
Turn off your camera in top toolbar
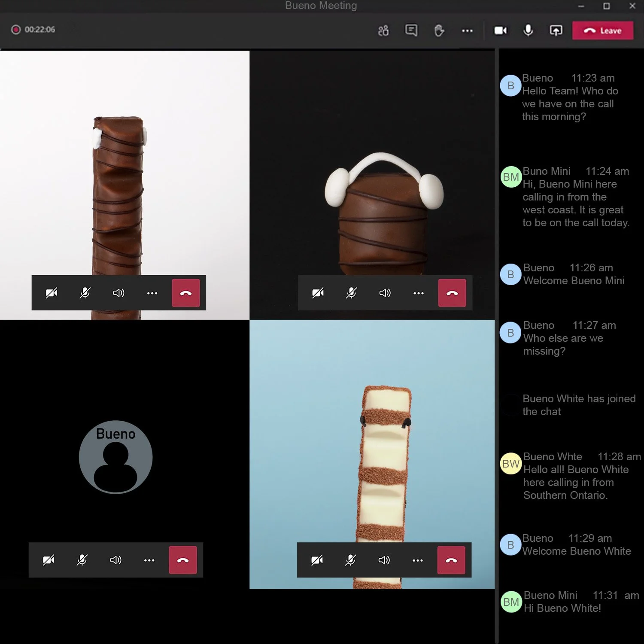[x=501, y=30]
